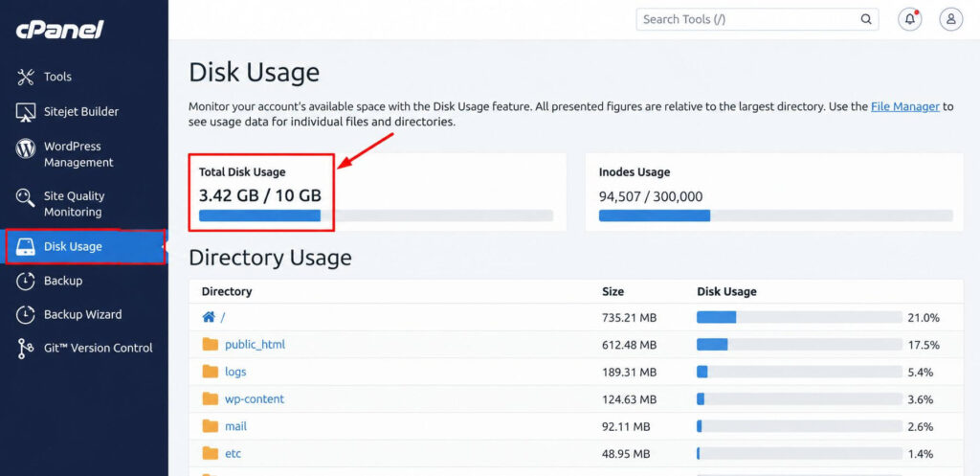Select Disk Usage in the sidebar
The image size is (980, 476).
[85, 246]
